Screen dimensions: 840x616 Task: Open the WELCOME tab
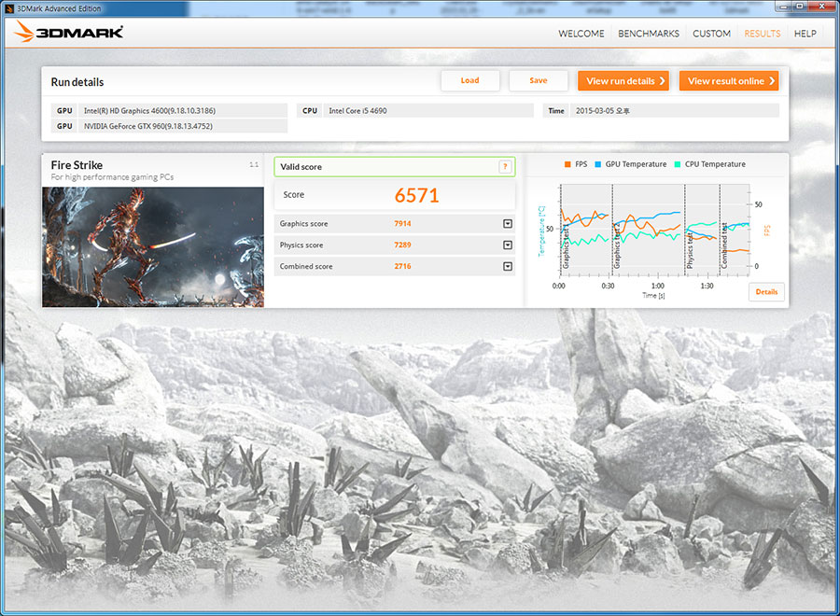click(581, 34)
